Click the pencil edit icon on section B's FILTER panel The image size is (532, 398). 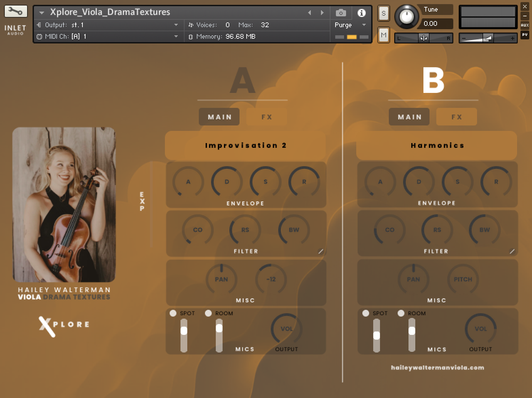pyautogui.click(x=513, y=251)
